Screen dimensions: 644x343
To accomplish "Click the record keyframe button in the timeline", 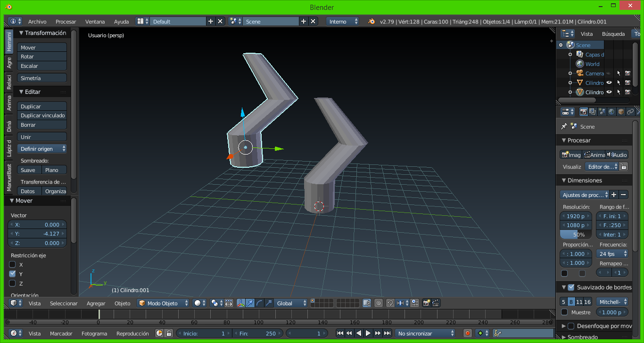I will [x=467, y=333].
